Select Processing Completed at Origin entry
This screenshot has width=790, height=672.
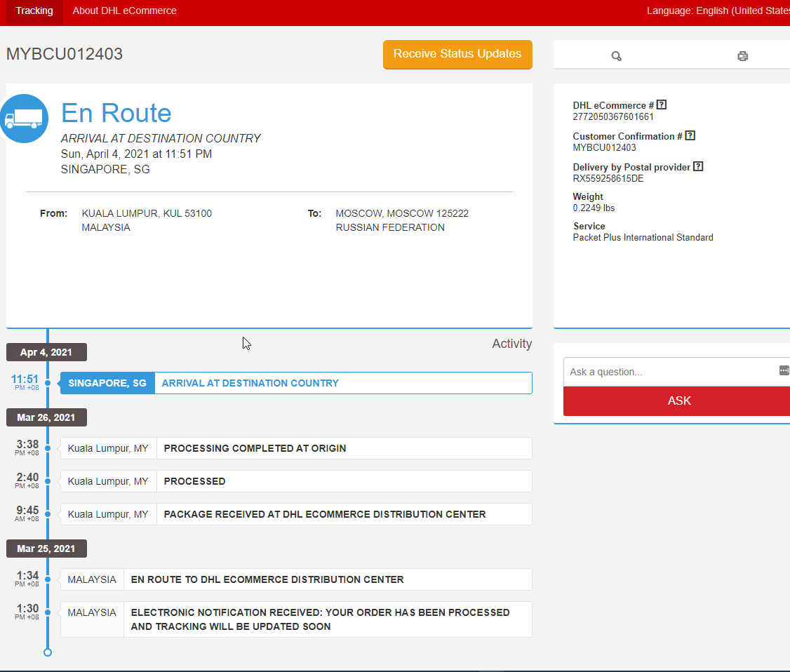(296, 448)
